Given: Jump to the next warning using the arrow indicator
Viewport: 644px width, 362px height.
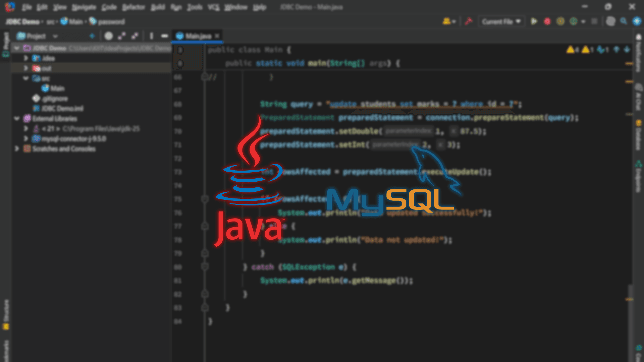Looking at the screenshot, I should tap(627, 50).
